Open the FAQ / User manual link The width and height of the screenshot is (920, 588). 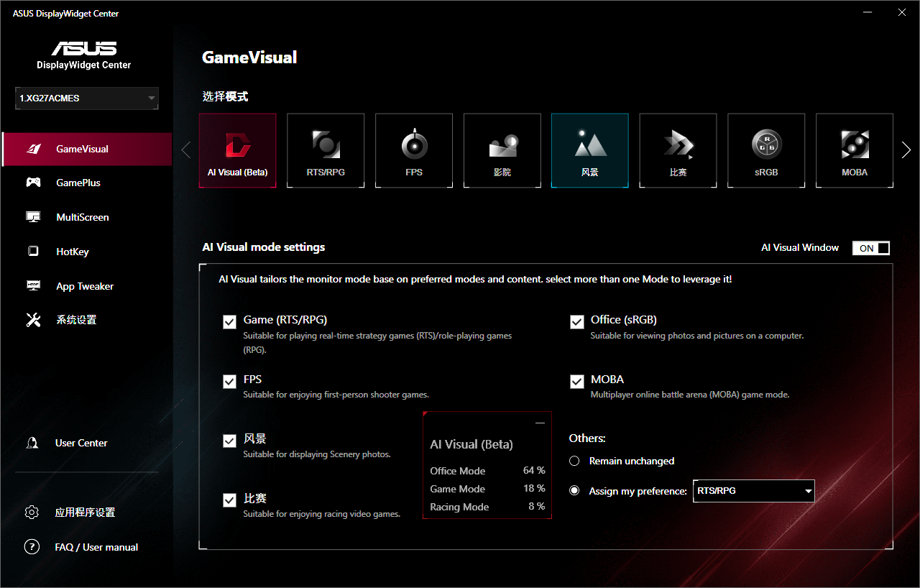point(96,547)
